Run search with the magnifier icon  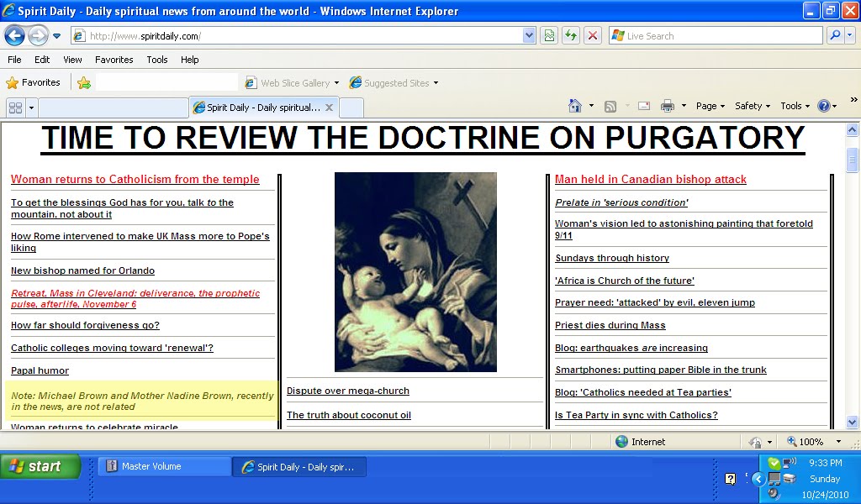tap(835, 36)
